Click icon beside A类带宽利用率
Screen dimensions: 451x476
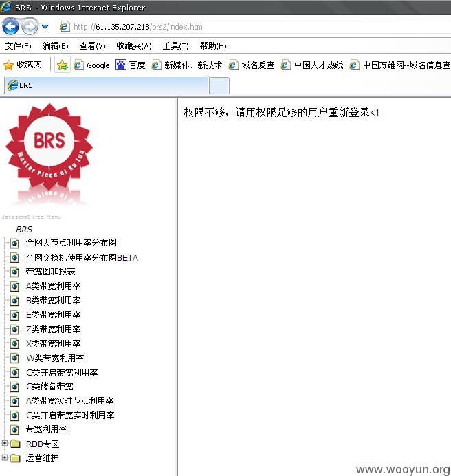[x=14, y=286]
